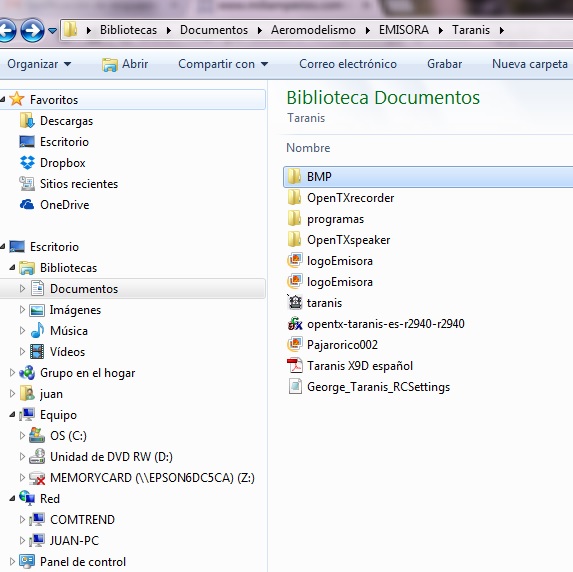
Task: Open the Compartir con menu
Action: click(223, 64)
